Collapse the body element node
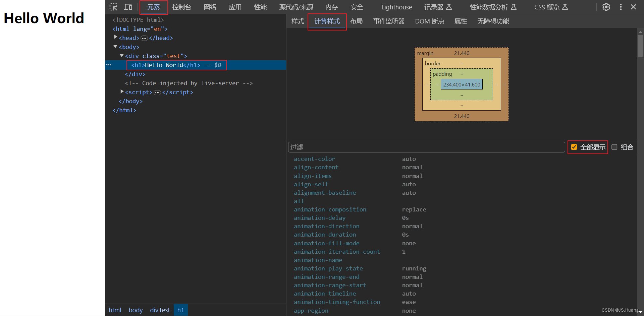This screenshot has width=644, height=316. click(115, 47)
